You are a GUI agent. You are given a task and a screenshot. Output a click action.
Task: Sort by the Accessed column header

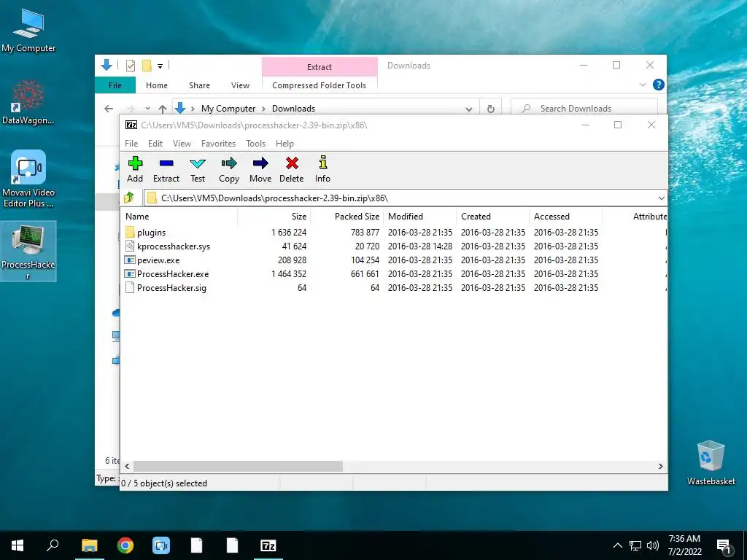coord(565,216)
